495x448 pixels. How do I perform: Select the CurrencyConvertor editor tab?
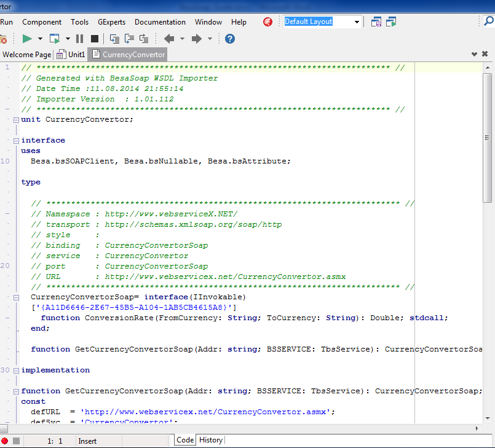coord(128,55)
